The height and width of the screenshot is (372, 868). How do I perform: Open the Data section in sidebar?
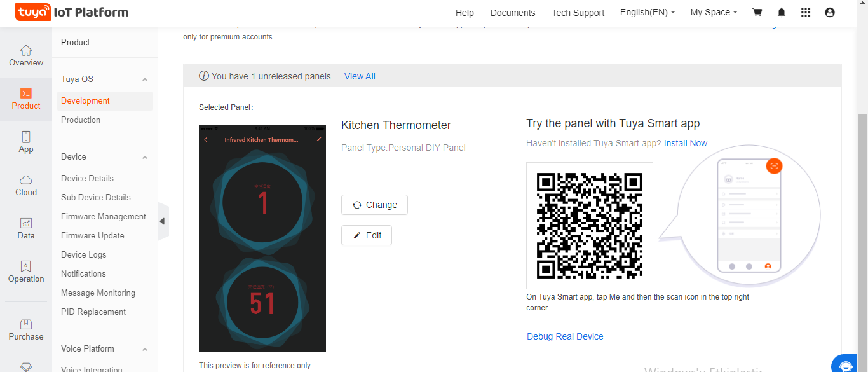(x=26, y=229)
